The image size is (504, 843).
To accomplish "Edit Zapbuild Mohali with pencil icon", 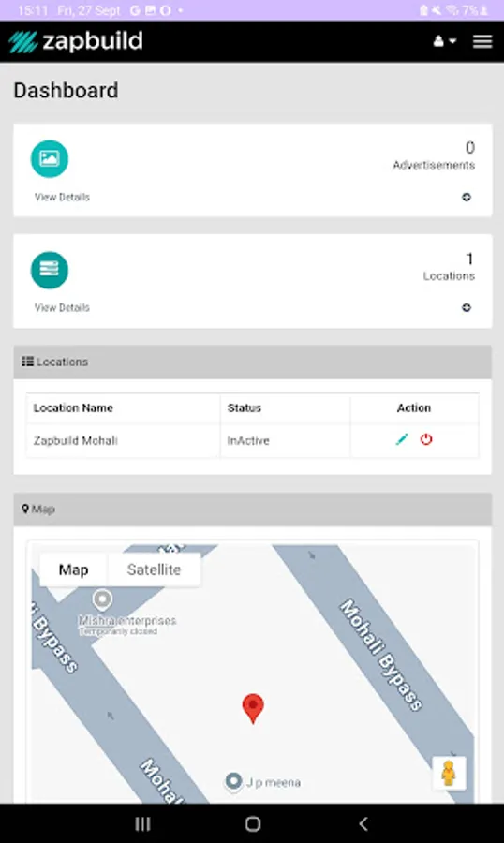I will (x=401, y=439).
